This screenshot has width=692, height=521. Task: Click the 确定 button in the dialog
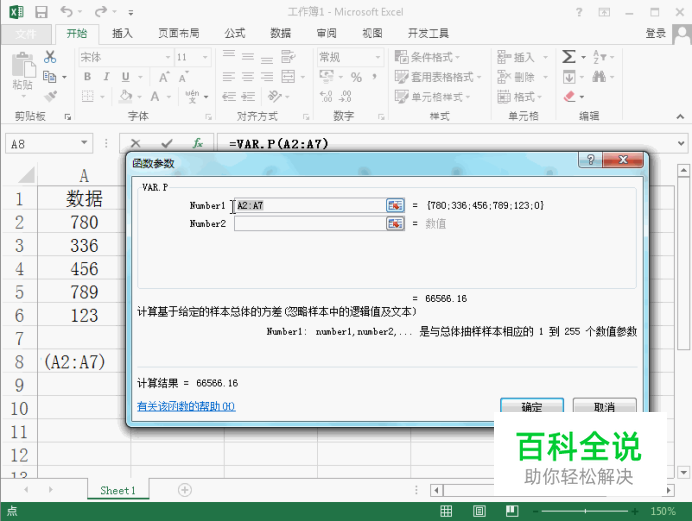[532, 406]
